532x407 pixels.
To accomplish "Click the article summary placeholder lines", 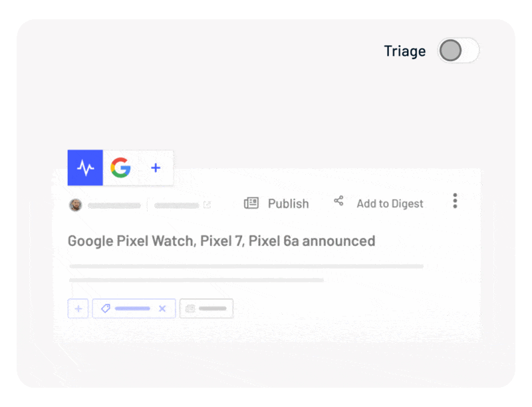I will 246,273.
